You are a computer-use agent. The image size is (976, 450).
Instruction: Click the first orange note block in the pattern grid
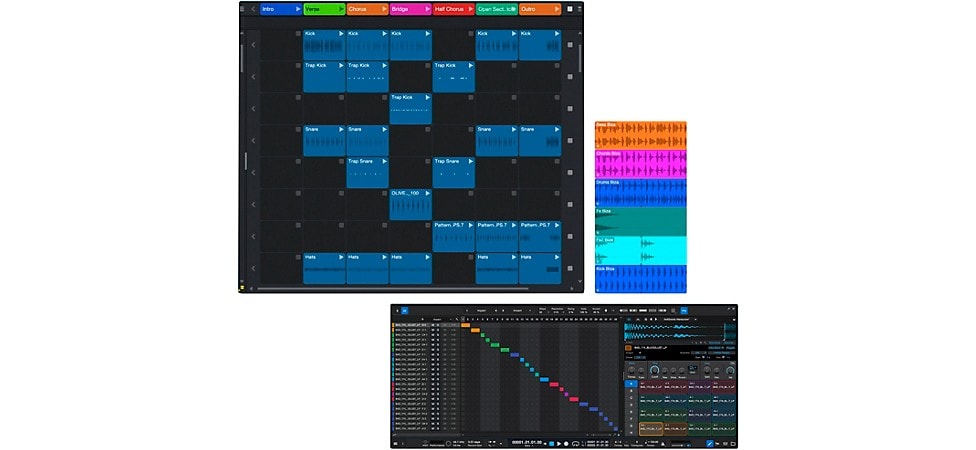466,325
